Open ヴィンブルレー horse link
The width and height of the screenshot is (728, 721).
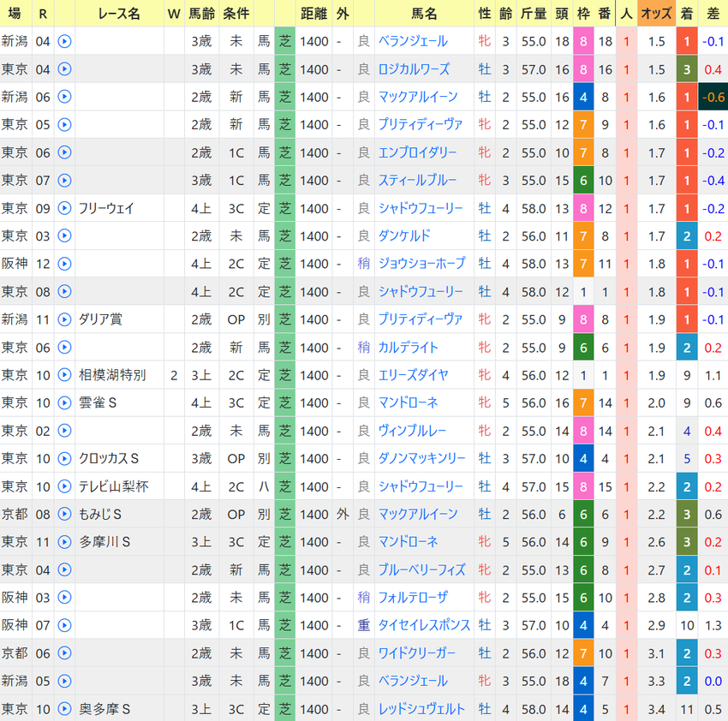(x=412, y=431)
